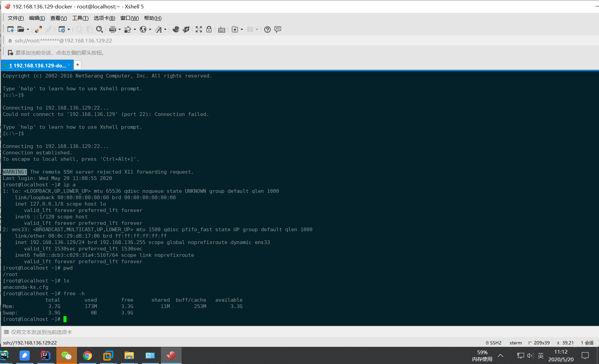Expand the Font dropdown arrow
Image resolution: width=599 pixels, height=364 pixels.
(165, 29)
